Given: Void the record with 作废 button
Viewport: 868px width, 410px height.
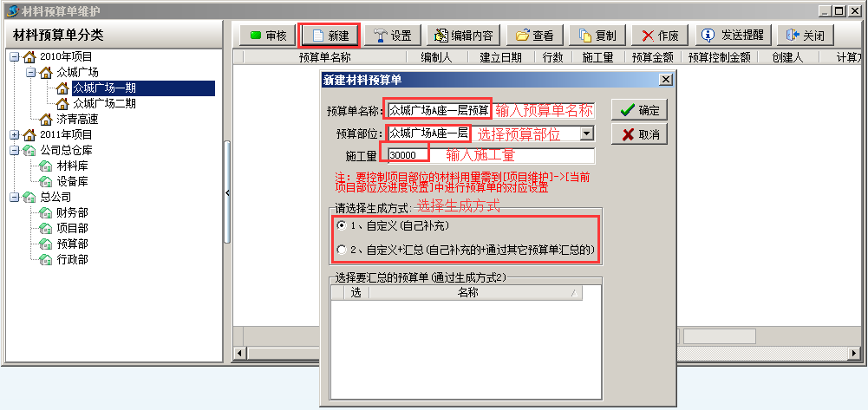Looking at the screenshot, I should 660,36.
